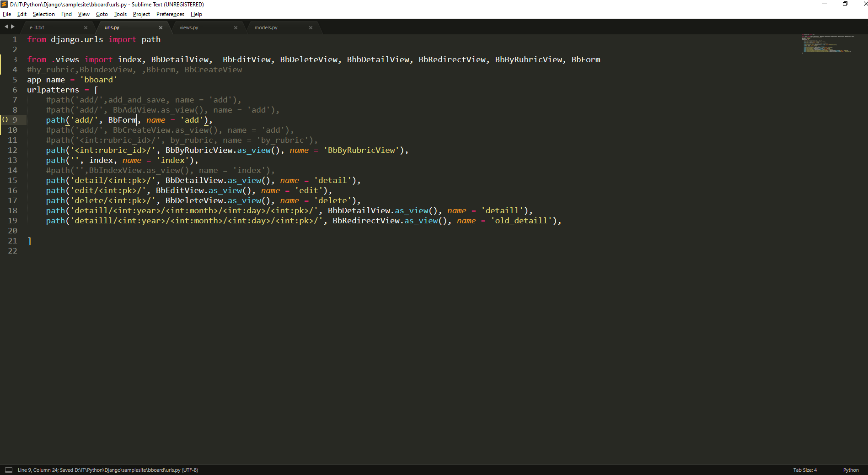Viewport: 868px width, 475px height.
Task: Click 'edit/<int:pk>/' path string
Action: click(108, 190)
